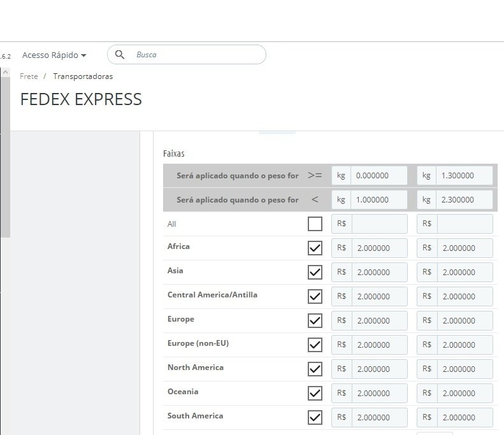Click the second All row price field

coord(464,224)
